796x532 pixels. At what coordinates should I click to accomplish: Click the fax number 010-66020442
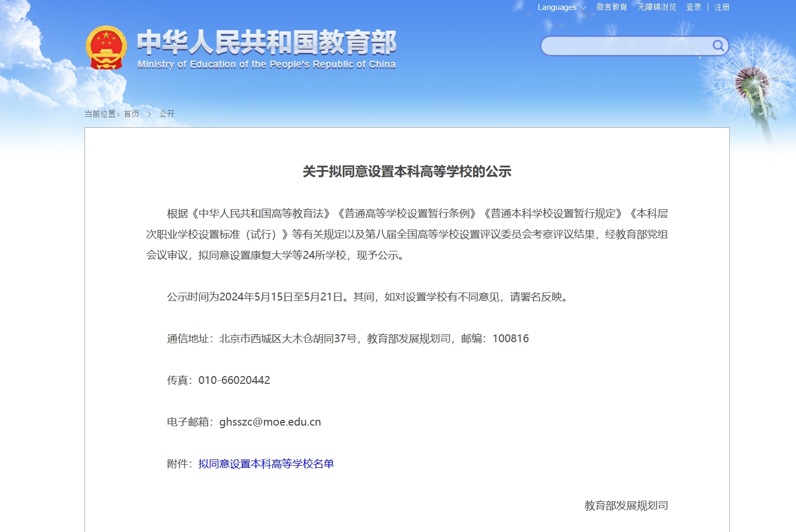(234, 380)
